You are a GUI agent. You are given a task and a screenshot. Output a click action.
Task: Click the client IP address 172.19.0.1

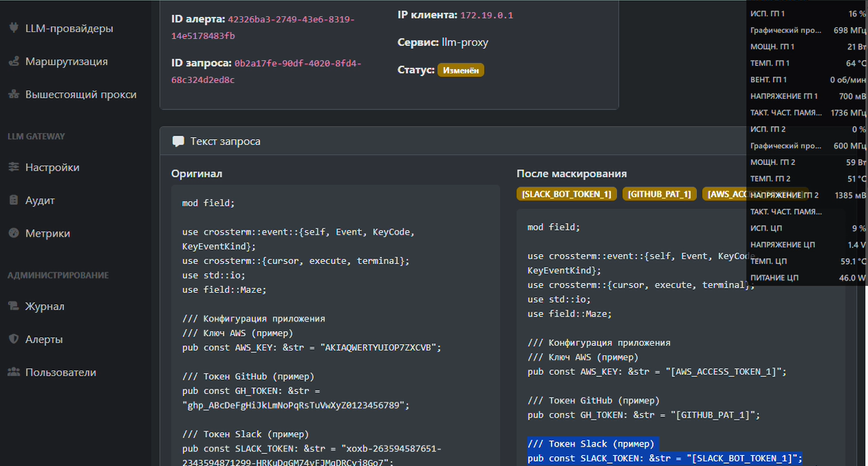486,15
